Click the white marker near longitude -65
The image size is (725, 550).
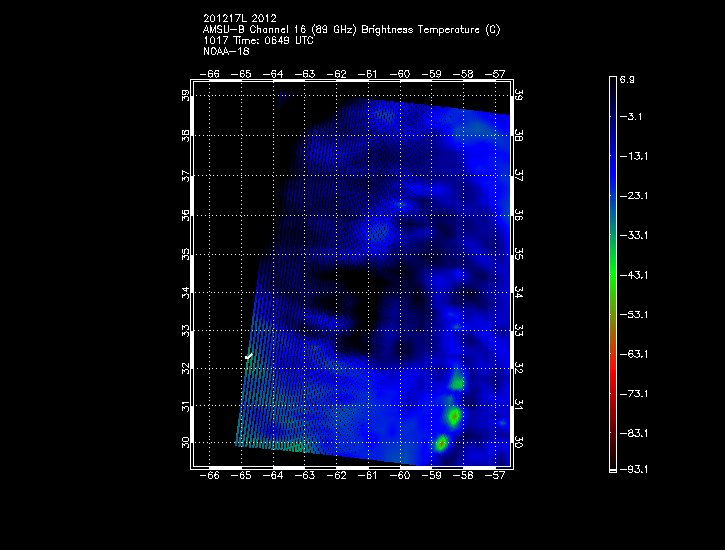coord(248,355)
